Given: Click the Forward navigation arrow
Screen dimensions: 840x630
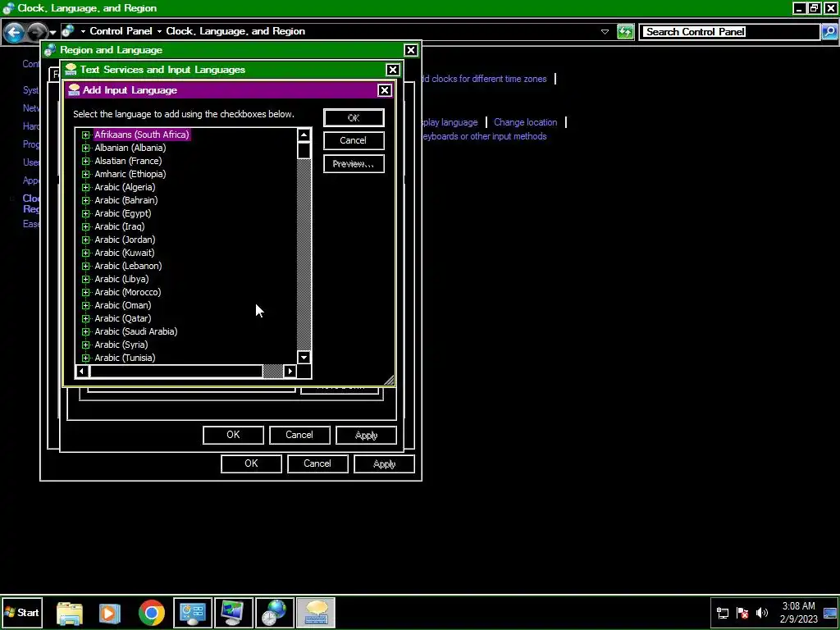Looking at the screenshot, I should click(x=36, y=32).
